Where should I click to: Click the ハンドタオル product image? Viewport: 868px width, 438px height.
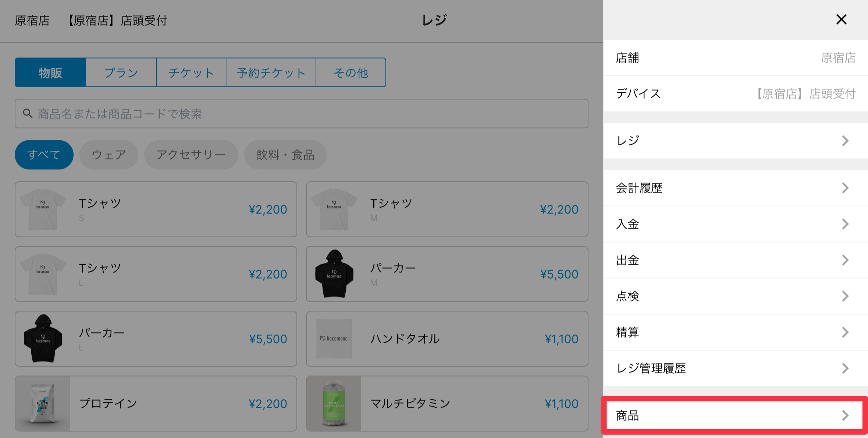(334, 339)
